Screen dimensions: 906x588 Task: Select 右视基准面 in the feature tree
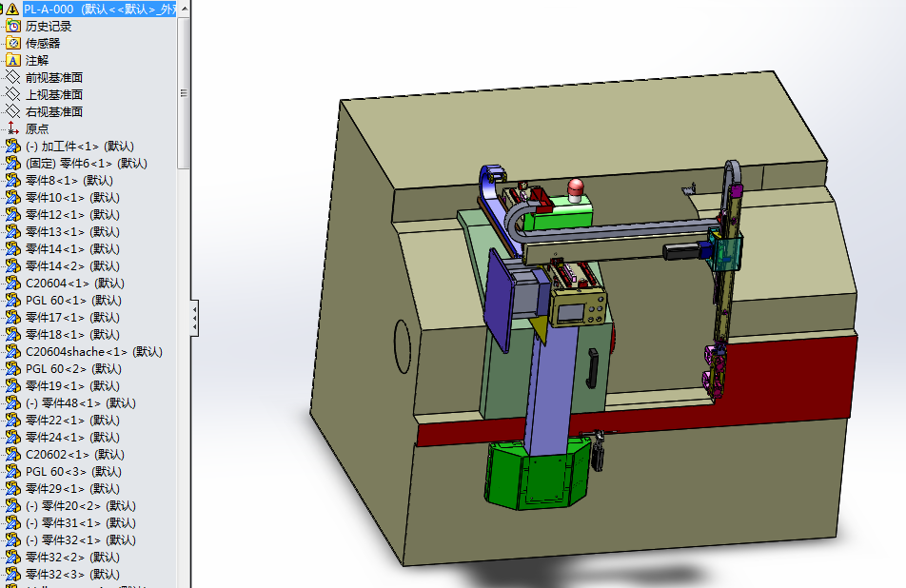54,111
